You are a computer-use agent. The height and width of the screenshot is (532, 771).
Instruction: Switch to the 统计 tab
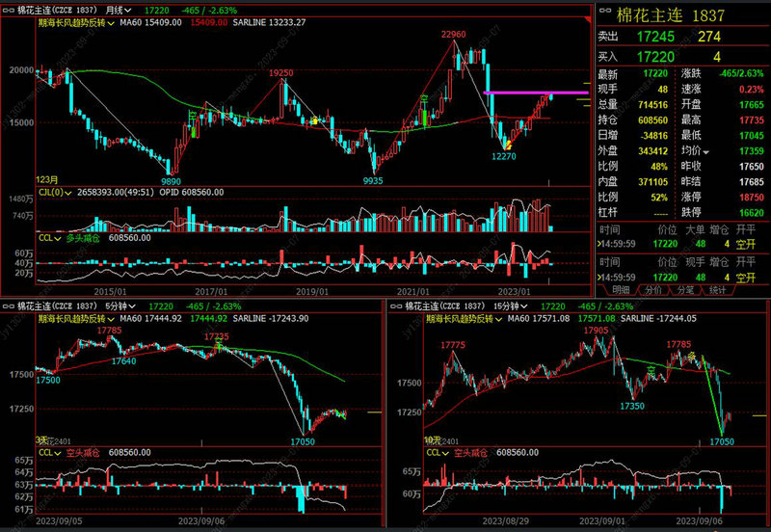716,289
